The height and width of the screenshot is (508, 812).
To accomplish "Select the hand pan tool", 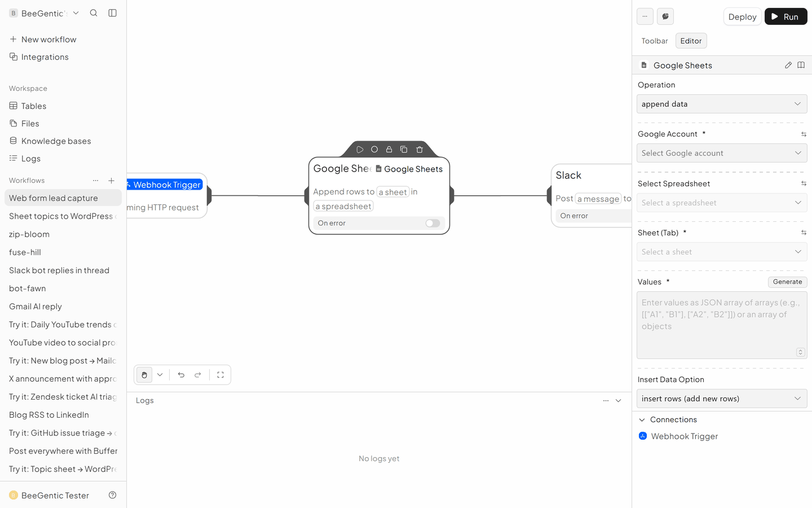I will point(144,375).
